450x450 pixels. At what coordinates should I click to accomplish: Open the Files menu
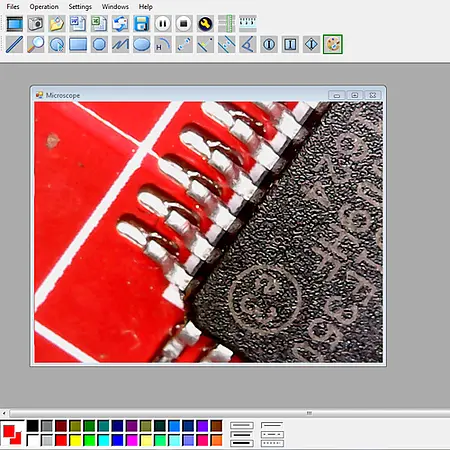click(13, 7)
